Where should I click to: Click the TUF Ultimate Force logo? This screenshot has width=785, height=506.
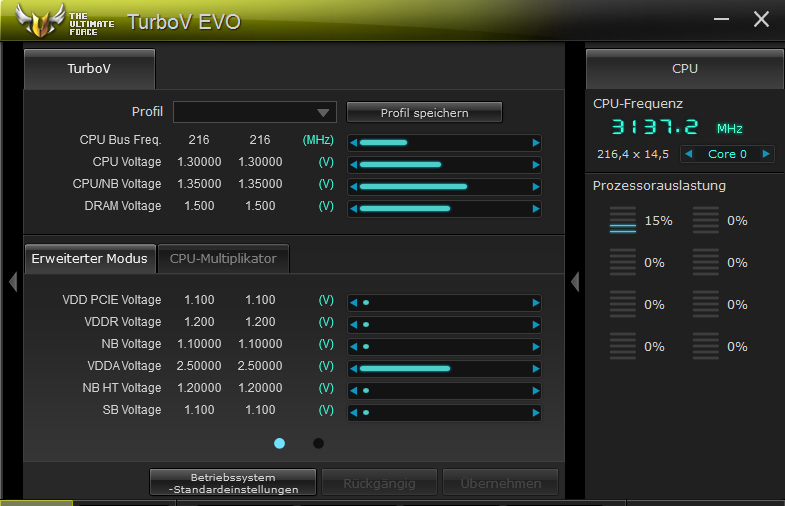tap(65, 21)
